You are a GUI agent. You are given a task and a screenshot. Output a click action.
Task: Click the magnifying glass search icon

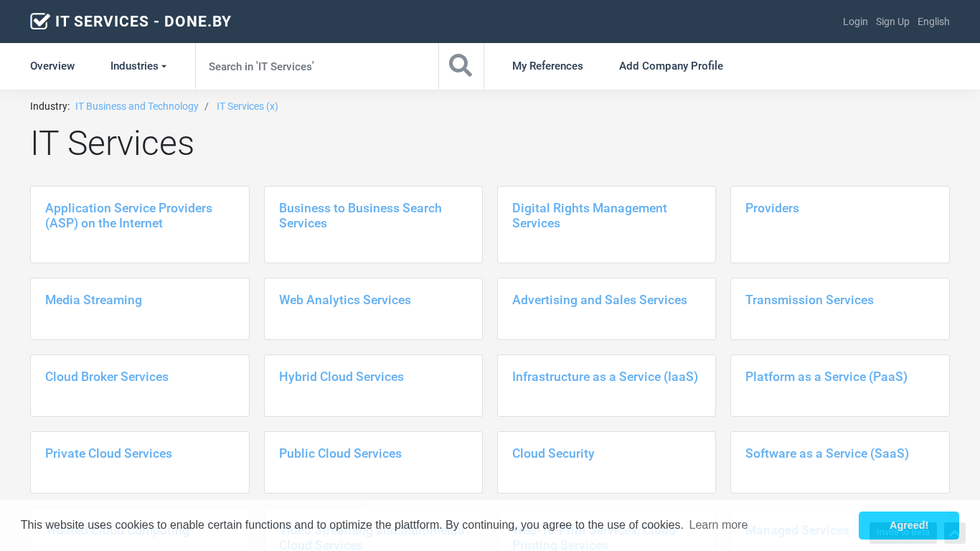point(461,66)
